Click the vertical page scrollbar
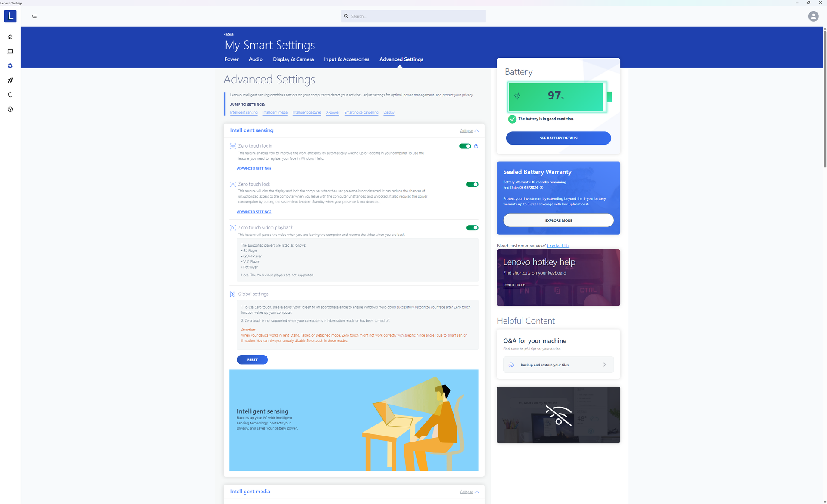827x504 pixels. 825,99
